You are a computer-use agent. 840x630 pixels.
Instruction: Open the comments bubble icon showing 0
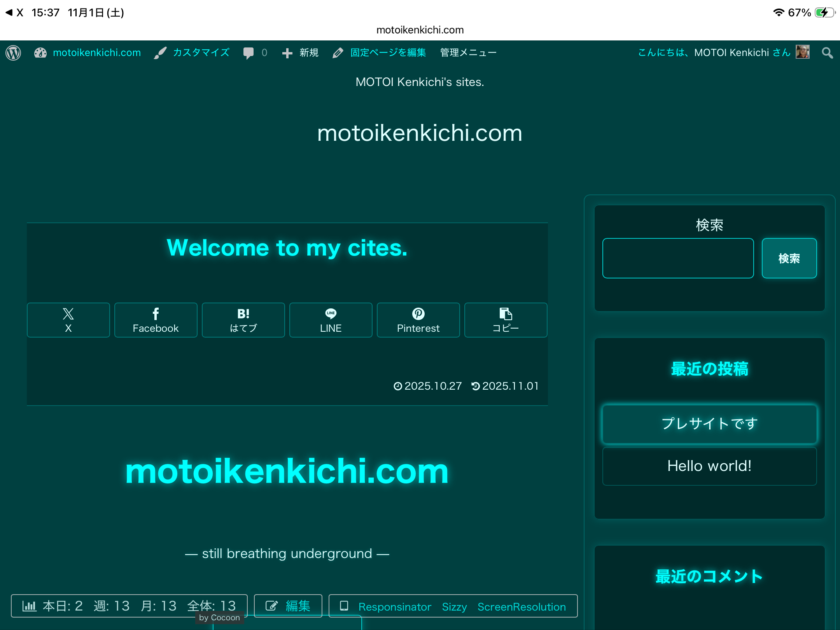[249, 52]
